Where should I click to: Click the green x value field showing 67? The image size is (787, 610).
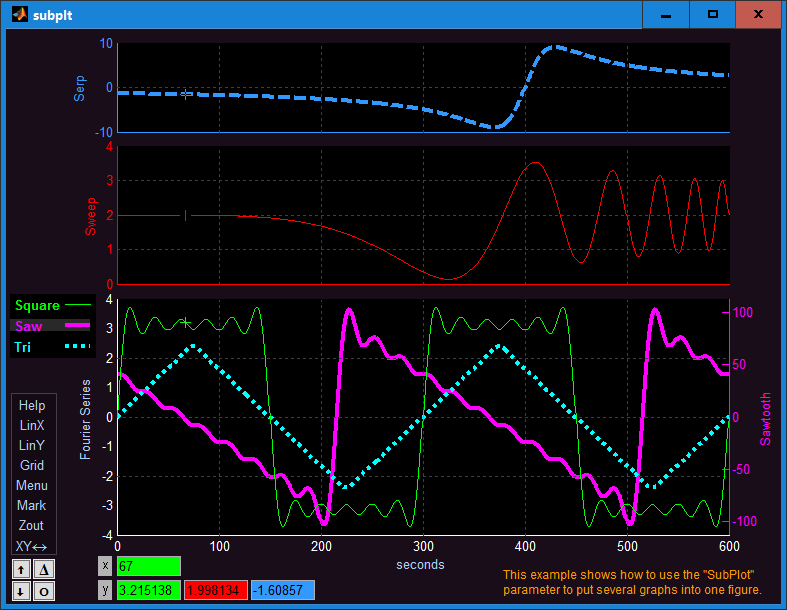[x=149, y=566]
